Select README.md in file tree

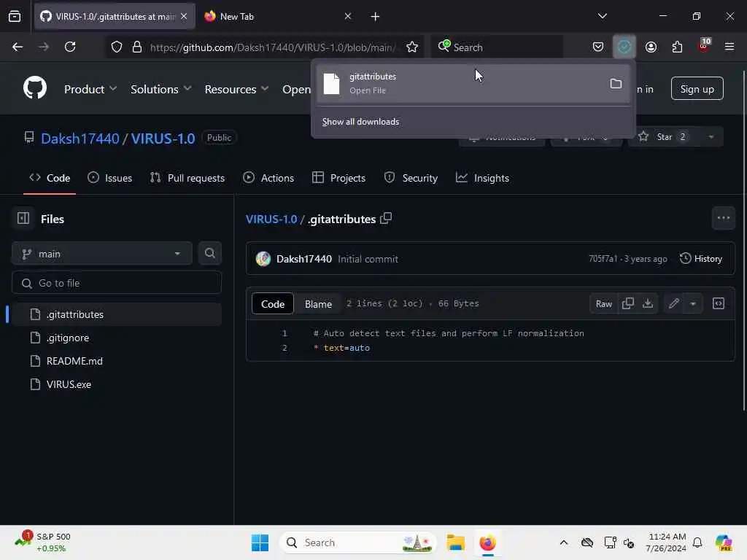pos(117,361)
